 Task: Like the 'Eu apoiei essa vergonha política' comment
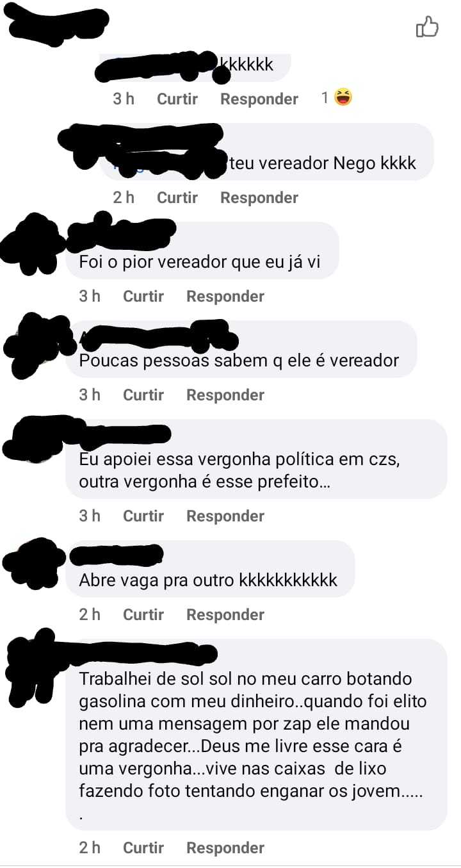[143, 516]
